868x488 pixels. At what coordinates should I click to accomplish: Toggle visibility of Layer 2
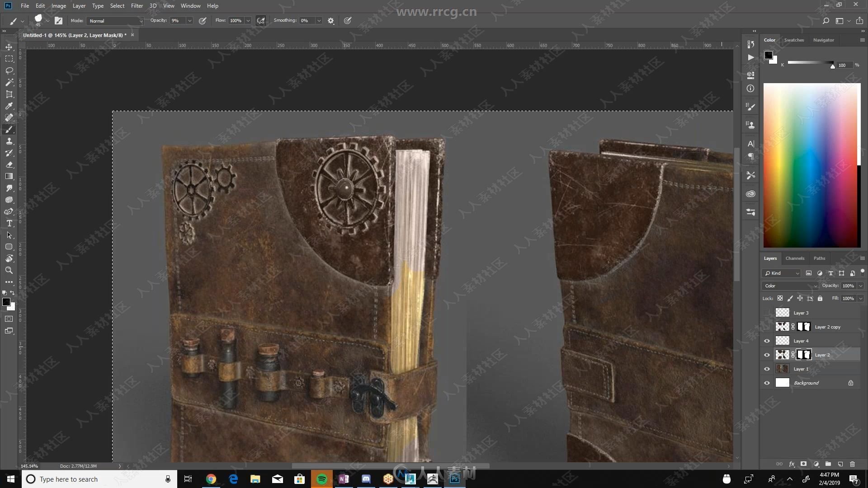[767, 355]
